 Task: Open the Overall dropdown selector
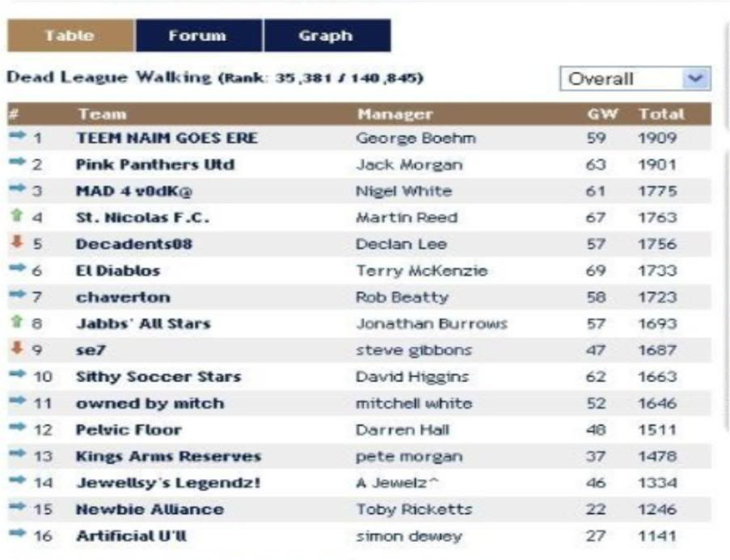tap(635, 81)
